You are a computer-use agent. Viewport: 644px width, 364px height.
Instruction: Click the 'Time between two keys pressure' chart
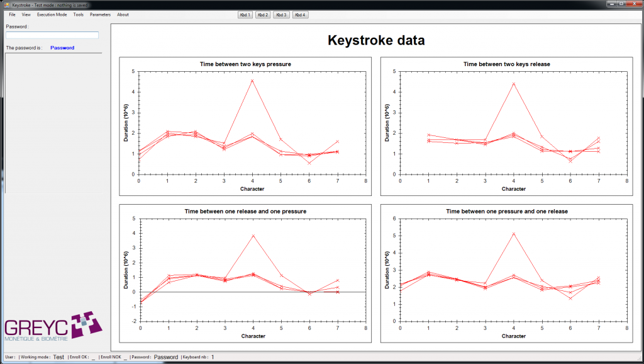[245, 126]
